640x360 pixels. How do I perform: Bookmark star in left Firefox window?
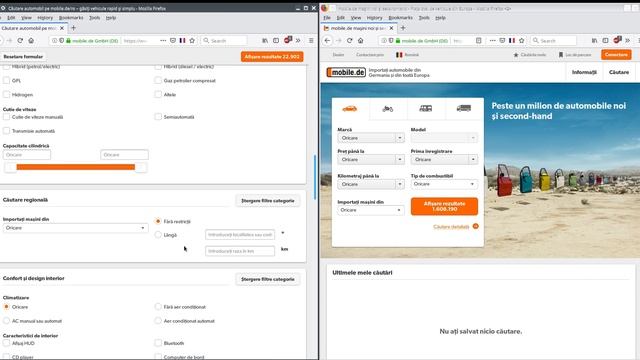click(192, 40)
